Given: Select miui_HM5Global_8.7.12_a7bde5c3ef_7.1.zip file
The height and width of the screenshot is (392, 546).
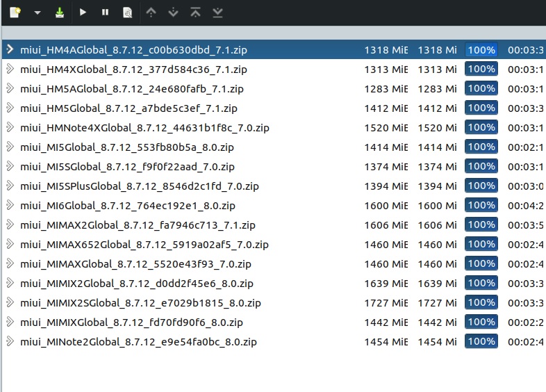Looking at the screenshot, I should point(129,108).
